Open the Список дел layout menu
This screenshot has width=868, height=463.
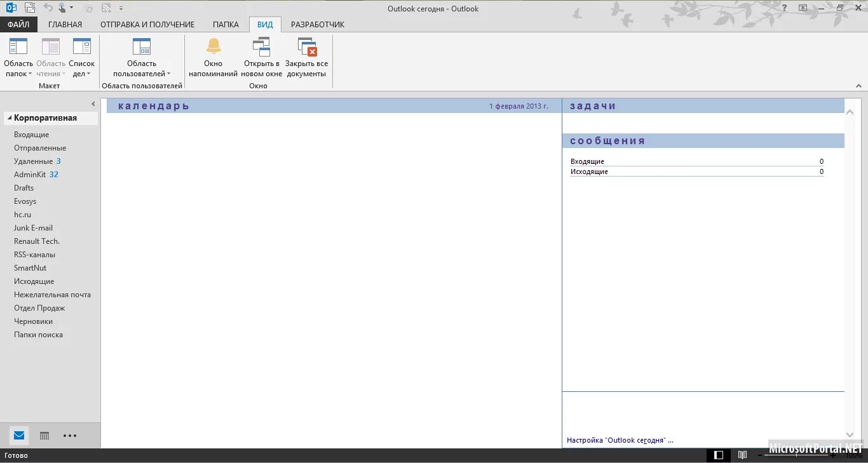[x=81, y=58]
